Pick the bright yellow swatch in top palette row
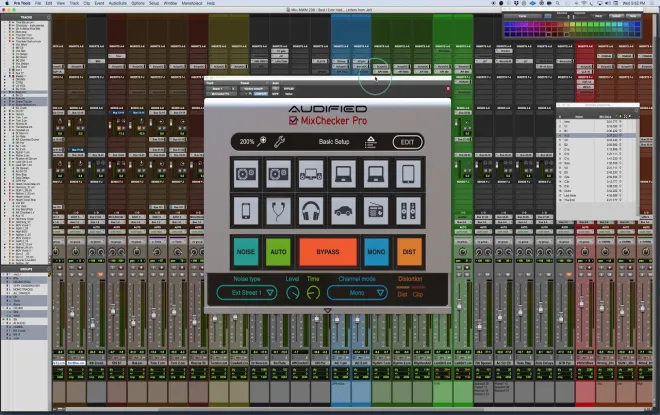The width and height of the screenshot is (660, 415). tap(572, 24)
